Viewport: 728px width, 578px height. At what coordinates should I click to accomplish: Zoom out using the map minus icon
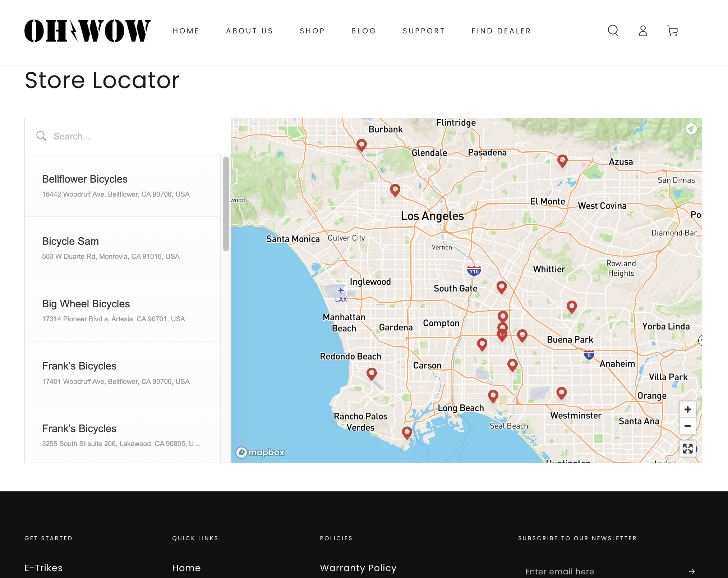[687, 426]
